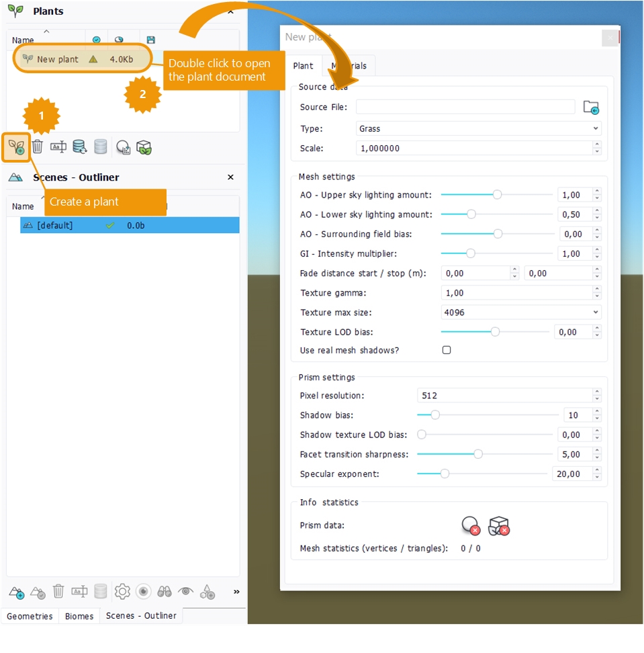Viewport: 644px width, 653px height.
Task: Toggle the round record-style button in scene toolbar
Action: tap(143, 591)
